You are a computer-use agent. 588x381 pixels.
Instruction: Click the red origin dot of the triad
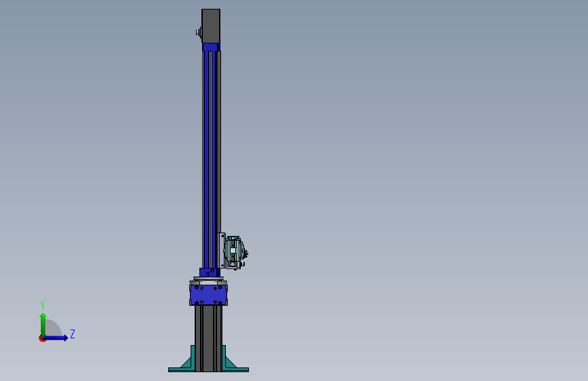coord(42,338)
